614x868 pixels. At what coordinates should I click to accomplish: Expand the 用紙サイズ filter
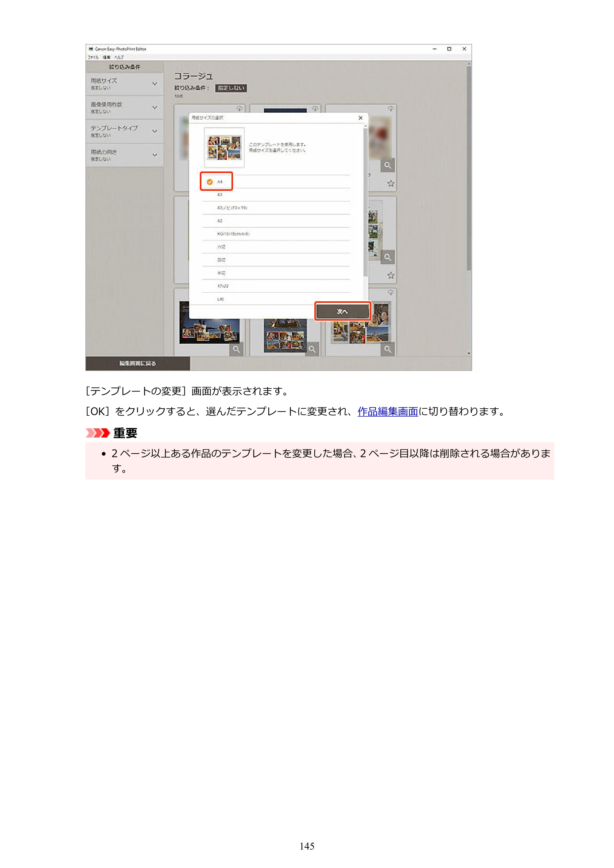coord(124,83)
